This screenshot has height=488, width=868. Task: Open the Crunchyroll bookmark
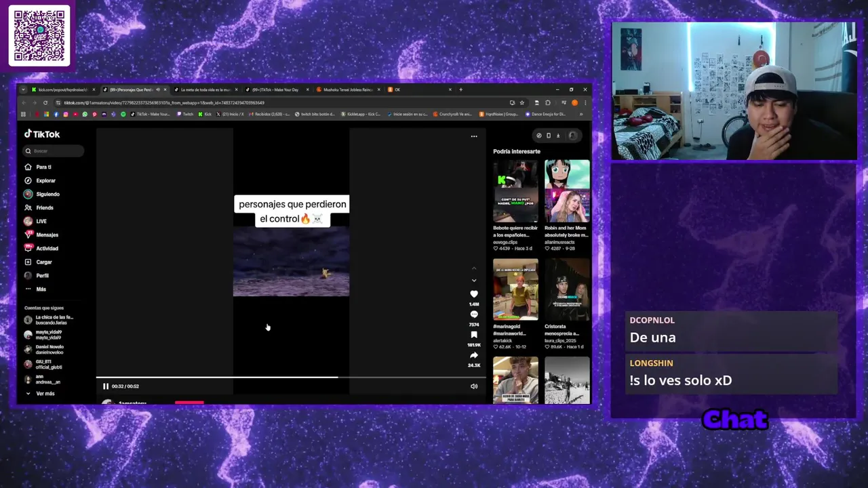pos(452,114)
